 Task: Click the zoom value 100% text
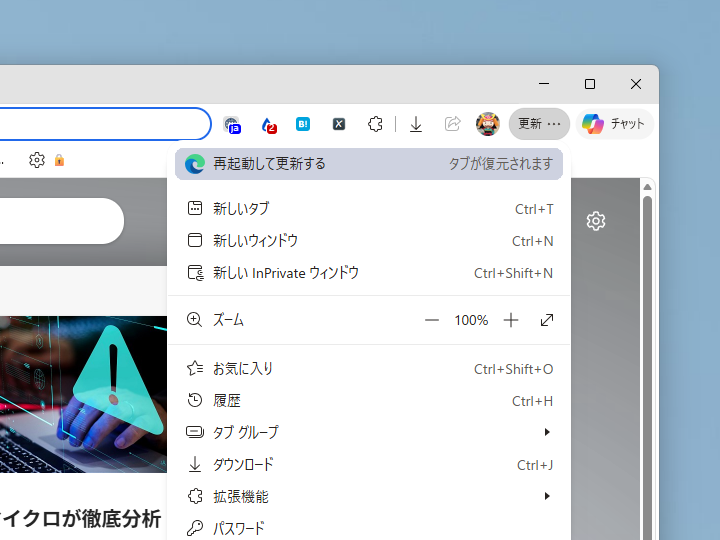[x=471, y=320]
